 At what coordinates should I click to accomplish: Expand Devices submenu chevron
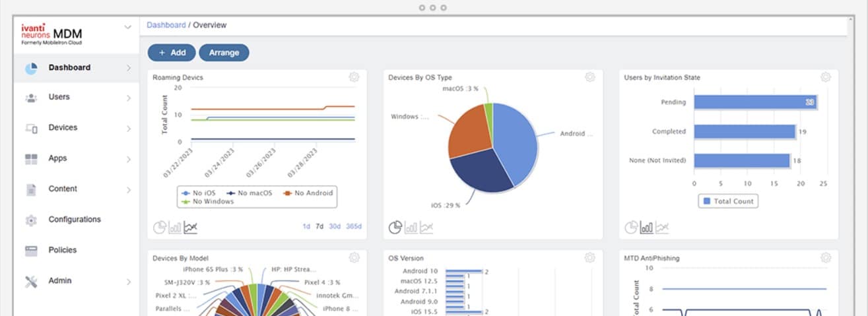(128, 129)
